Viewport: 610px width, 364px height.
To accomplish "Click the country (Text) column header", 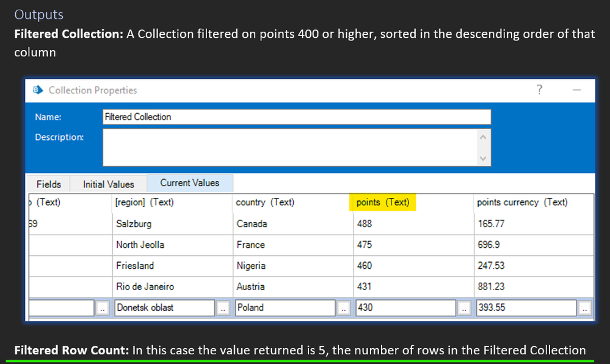I will point(265,202).
